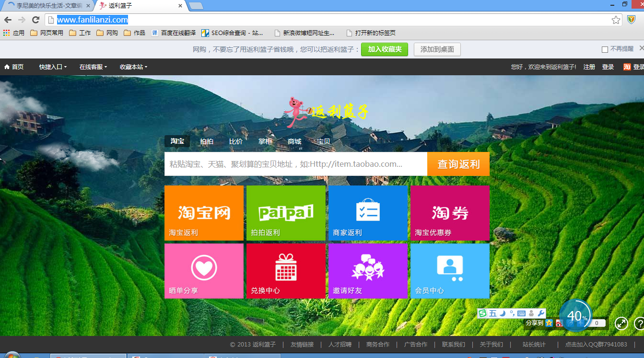Open the 站长统计 footer link
This screenshot has width=644, height=358.
(x=534, y=345)
